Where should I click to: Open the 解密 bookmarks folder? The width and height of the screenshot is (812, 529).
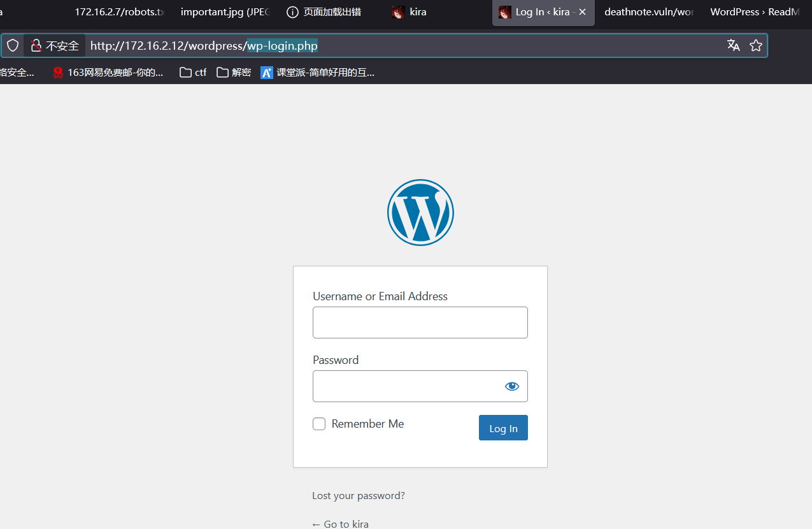[234, 73]
